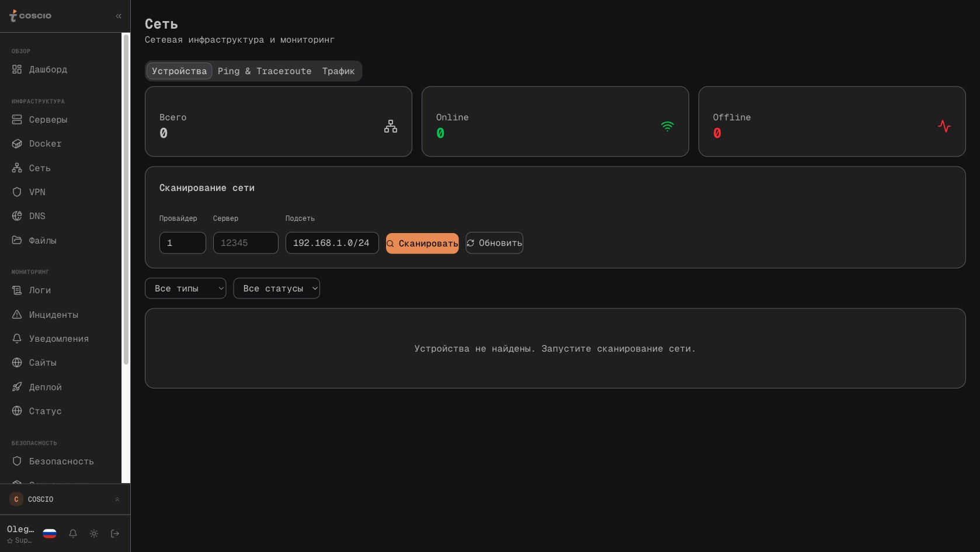Open the Все статусы dropdown
Screen dimensions: 980x552
coord(277,289)
